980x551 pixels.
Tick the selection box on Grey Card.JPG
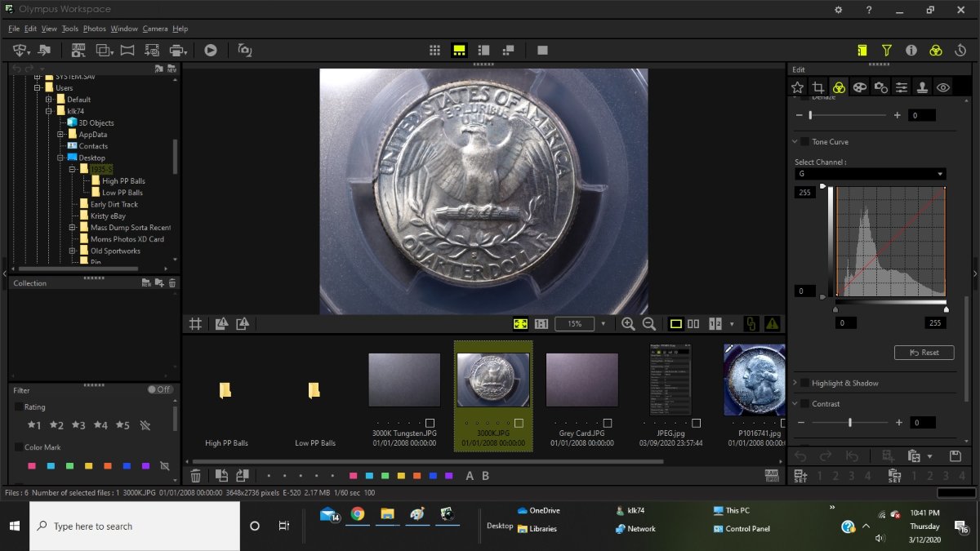pyautogui.click(x=608, y=423)
